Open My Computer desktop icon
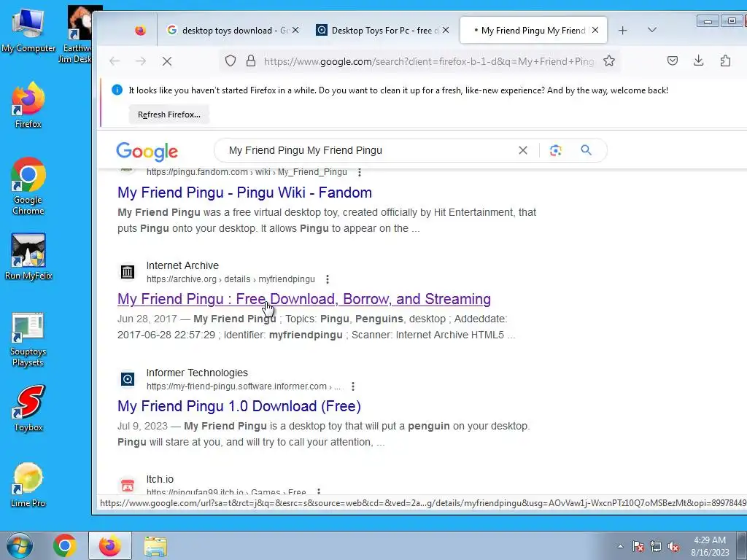 coord(28,30)
